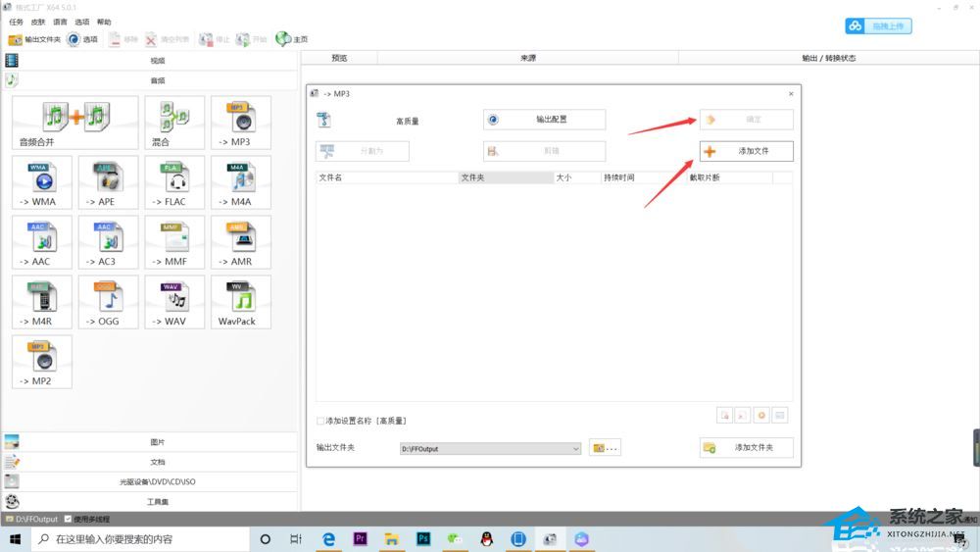Click the 输出配置 (output settings) button
The height and width of the screenshot is (552, 980).
point(544,120)
